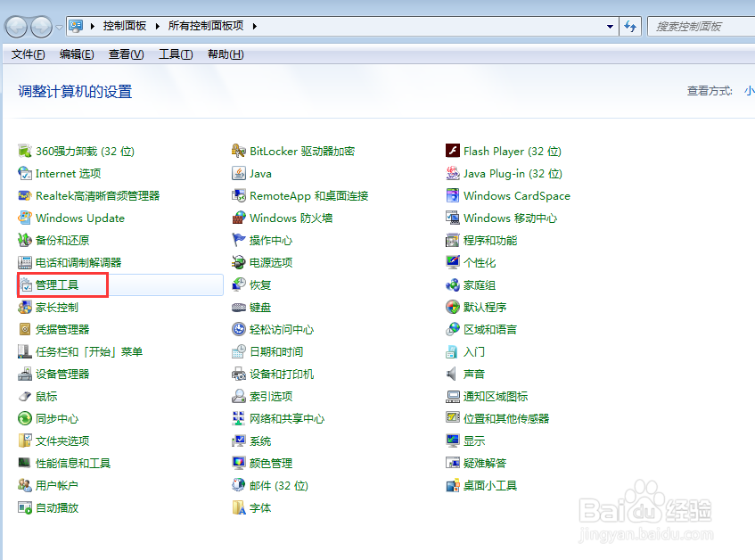Open the 用户帐户 link
The height and width of the screenshot is (560, 755).
56,485
